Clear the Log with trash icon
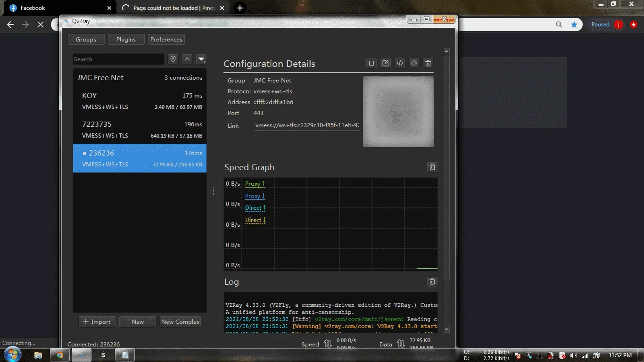This screenshot has width=644, height=362. point(432,281)
